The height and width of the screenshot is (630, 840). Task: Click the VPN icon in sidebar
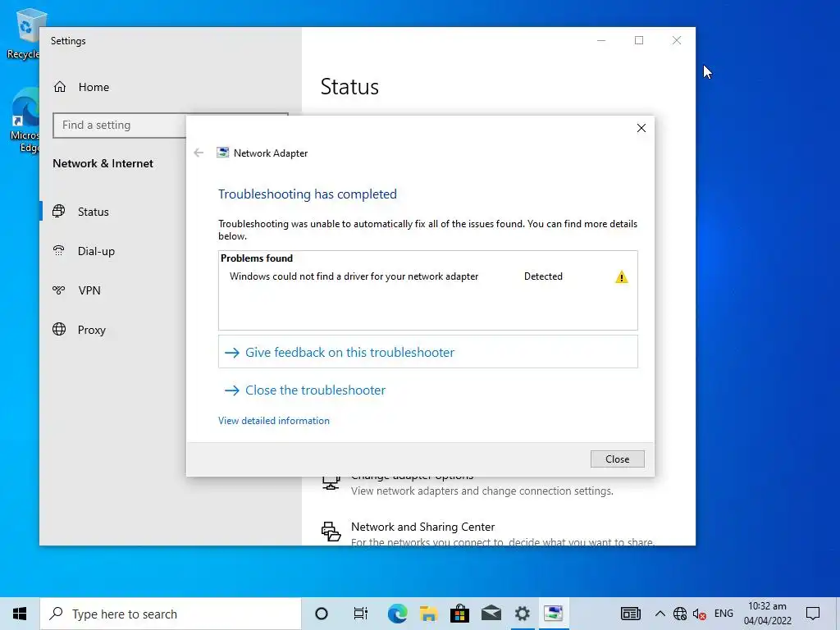(59, 290)
